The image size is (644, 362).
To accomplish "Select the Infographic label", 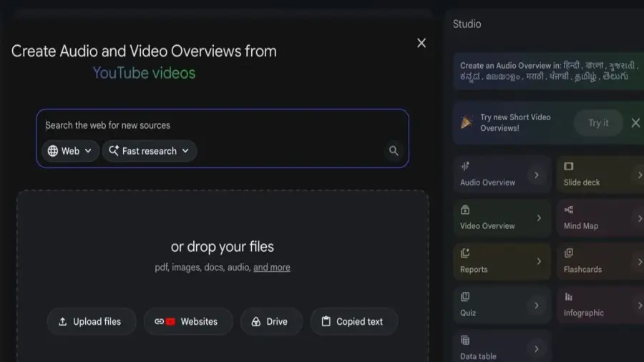I will click(x=584, y=313).
